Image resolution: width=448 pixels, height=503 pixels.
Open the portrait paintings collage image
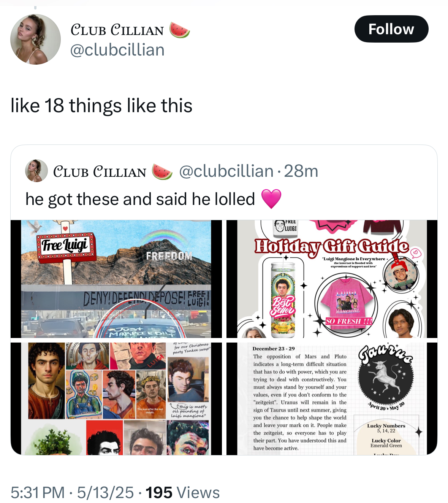[116, 398]
